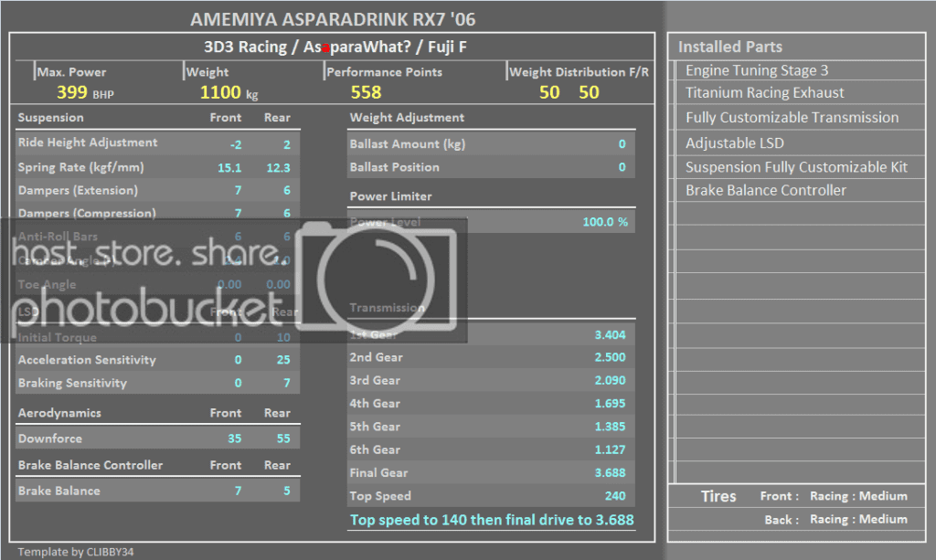The height and width of the screenshot is (560, 936).
Task: Click the title AMEMIYA ASPARADRINK RX7 '06
Action: (x=333, y=19)
